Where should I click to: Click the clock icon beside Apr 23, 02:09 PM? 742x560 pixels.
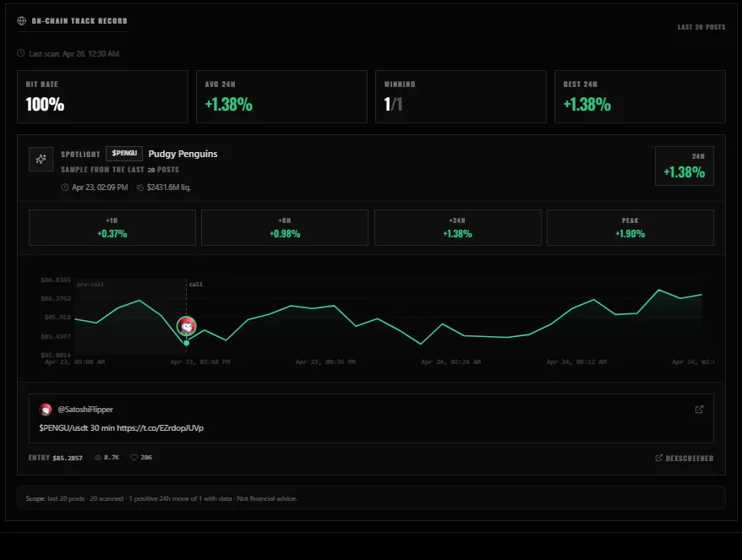(x=65, y=188)
